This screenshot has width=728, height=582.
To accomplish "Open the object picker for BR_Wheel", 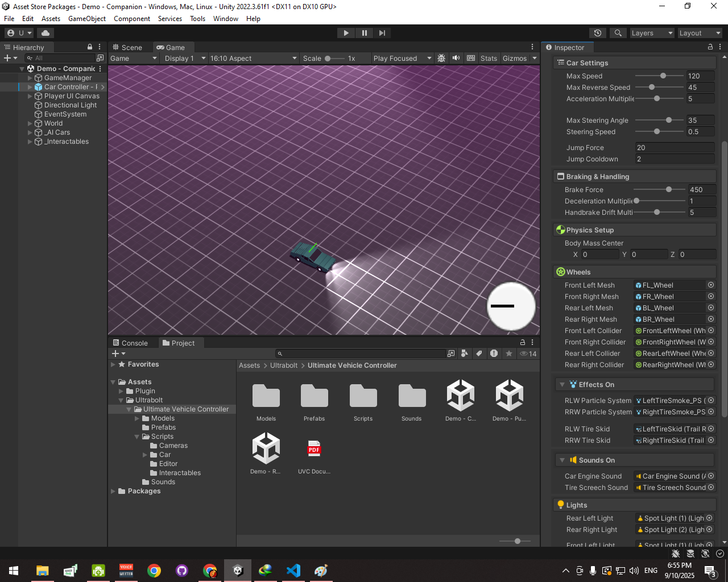I will 710,319.
